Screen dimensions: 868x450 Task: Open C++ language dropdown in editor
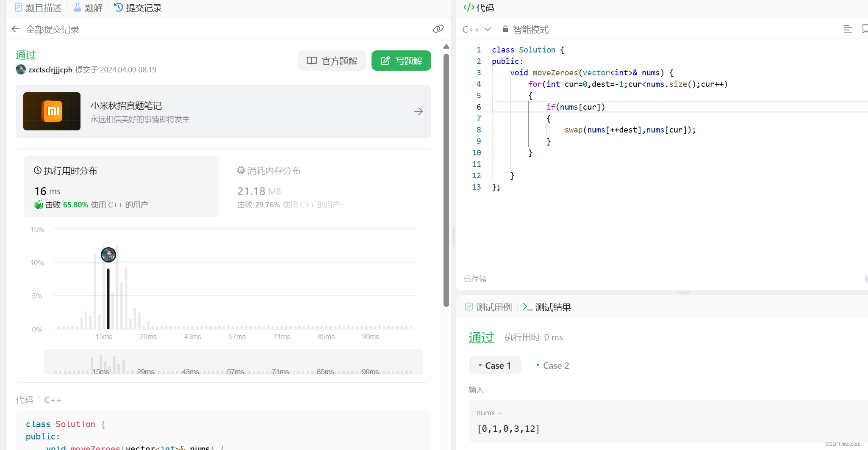click(x=477, y=29)
